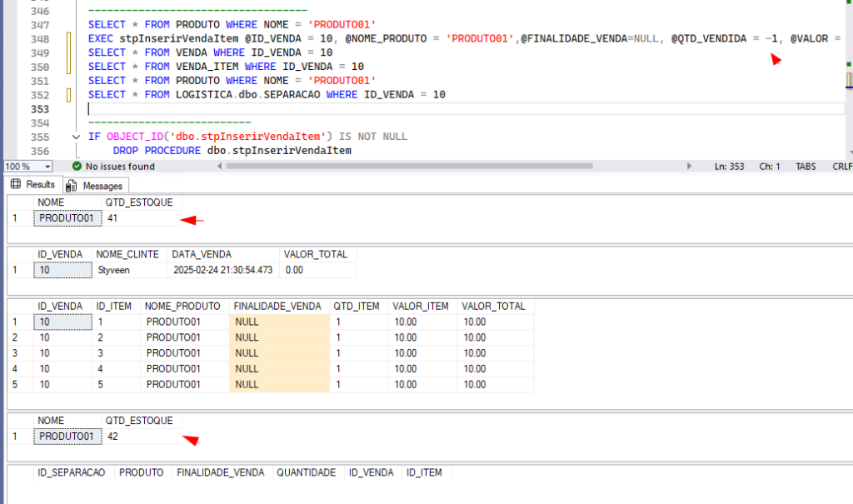Image resolution: width=853 pixels, height=504 pixels.
Task: Click the ID_SEPARACAO column header
Action: (x=72, y=472)
